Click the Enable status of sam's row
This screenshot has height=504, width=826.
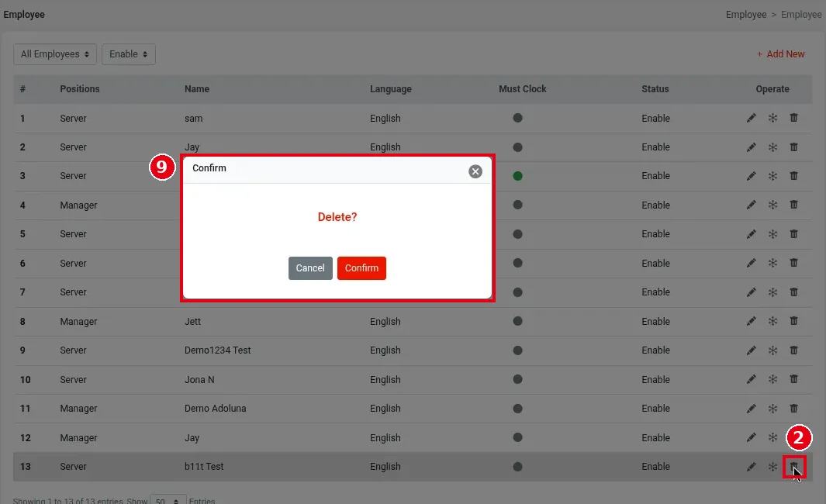(x=656, y=118)
